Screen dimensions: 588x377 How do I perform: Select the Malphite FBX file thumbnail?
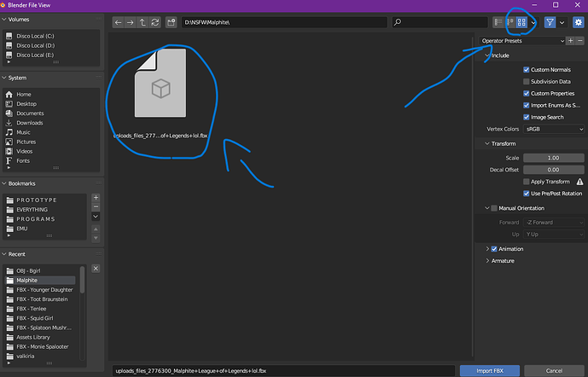(160, 84)
